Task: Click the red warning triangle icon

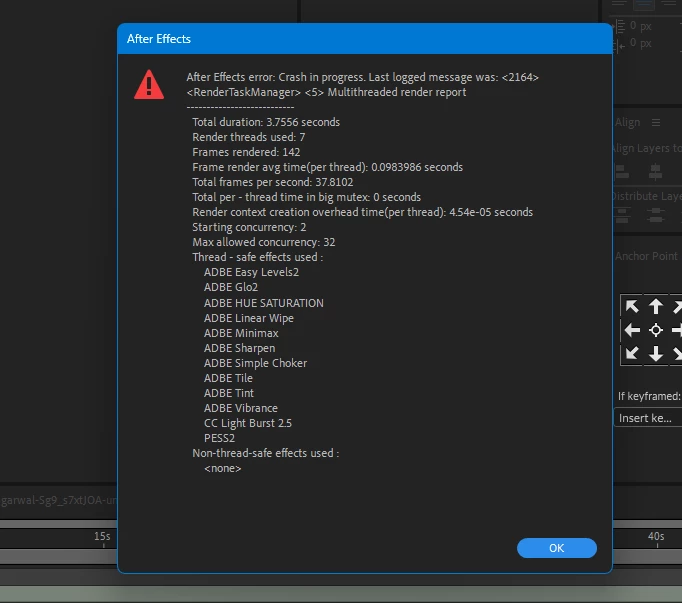Action: point(149,85)
